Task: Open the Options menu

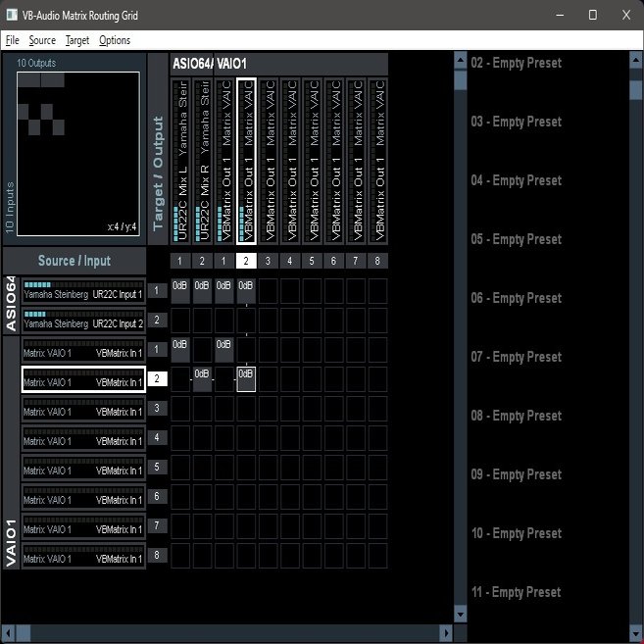Action: [x=115, y=40]
